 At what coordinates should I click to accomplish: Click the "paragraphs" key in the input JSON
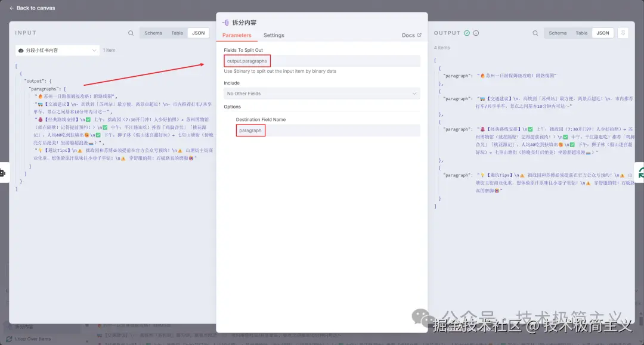[45, 89]
